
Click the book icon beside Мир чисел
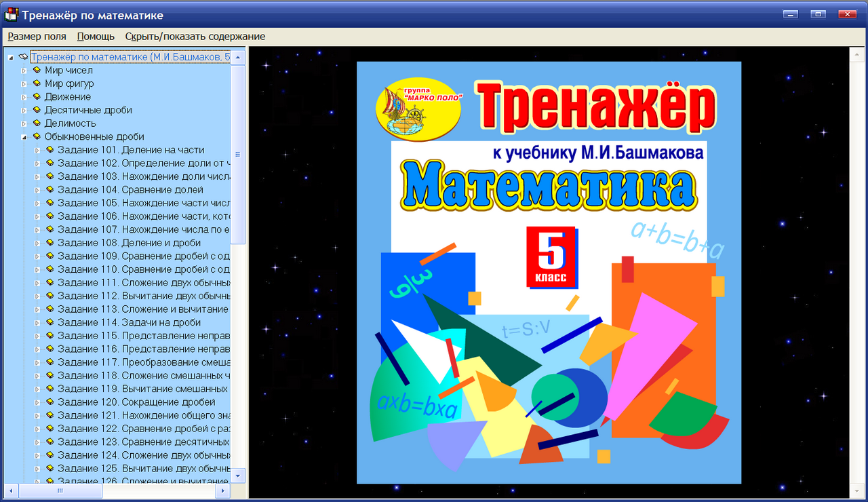point(37,70)
